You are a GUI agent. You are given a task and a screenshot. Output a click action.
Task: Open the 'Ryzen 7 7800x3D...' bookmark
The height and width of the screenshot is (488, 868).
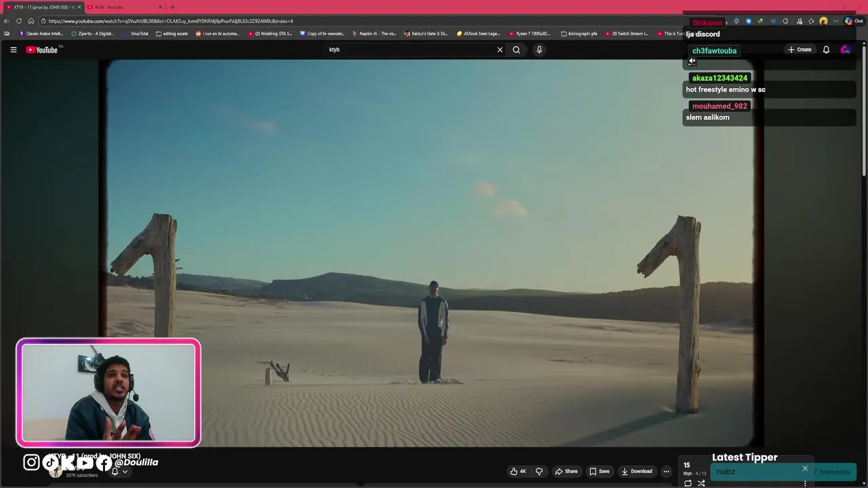pos(530,33)
